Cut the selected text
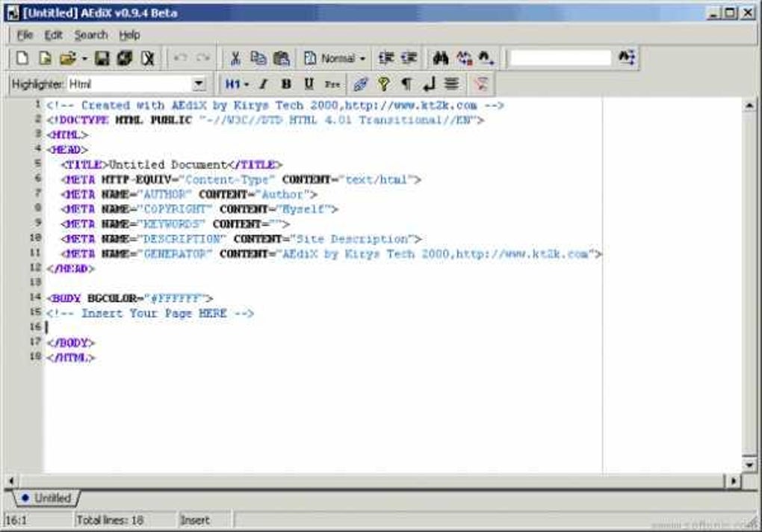 (235, 58)
